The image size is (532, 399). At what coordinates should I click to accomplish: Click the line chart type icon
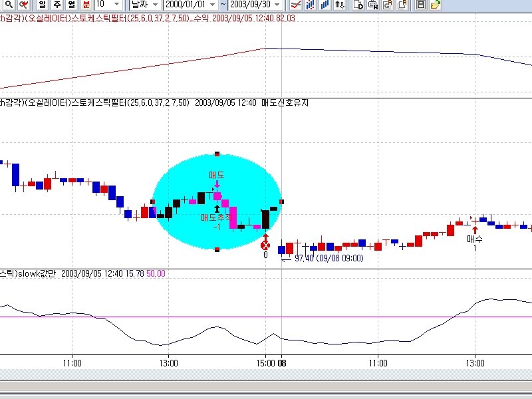point(295,4)
